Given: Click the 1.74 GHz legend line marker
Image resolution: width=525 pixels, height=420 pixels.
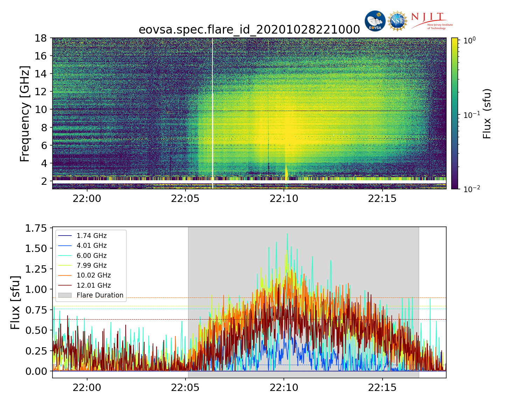Looking at the screenshot, I should click(65, 236).
